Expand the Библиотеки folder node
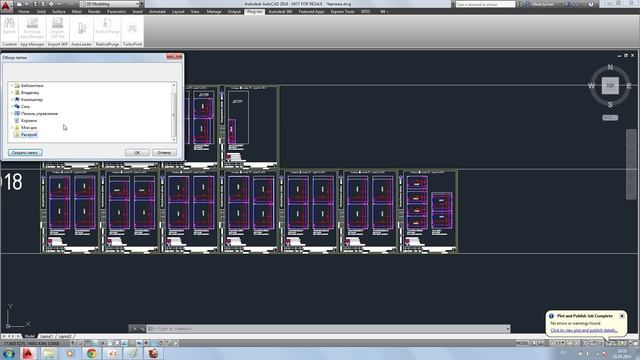The width and height of the screenshot is (640, 360). point(11,86)
